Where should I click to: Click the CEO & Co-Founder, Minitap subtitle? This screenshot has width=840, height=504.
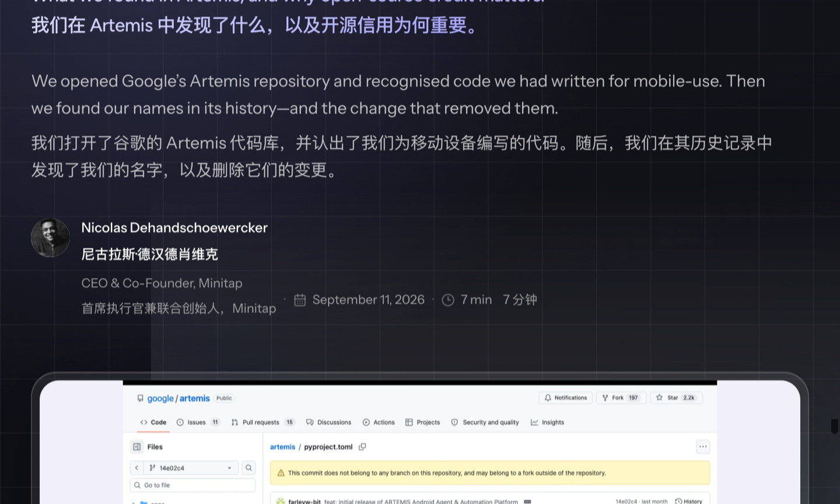coord(162,283)
